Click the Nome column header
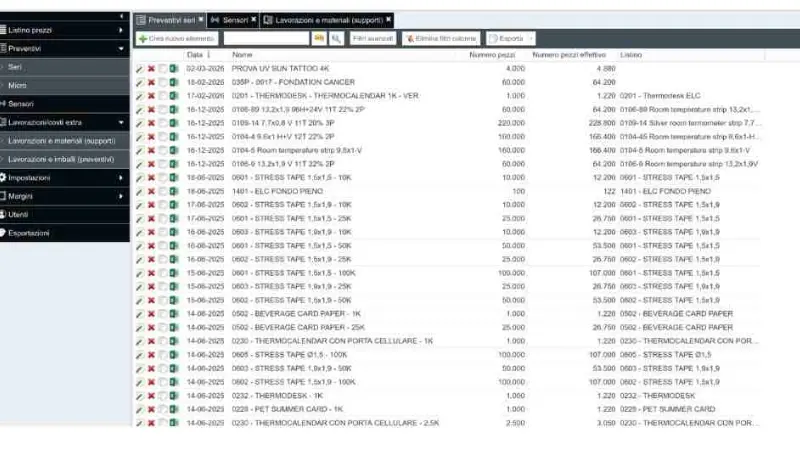Screen dimensions: 800x450 pyautogui.click(x=242, y=55)
